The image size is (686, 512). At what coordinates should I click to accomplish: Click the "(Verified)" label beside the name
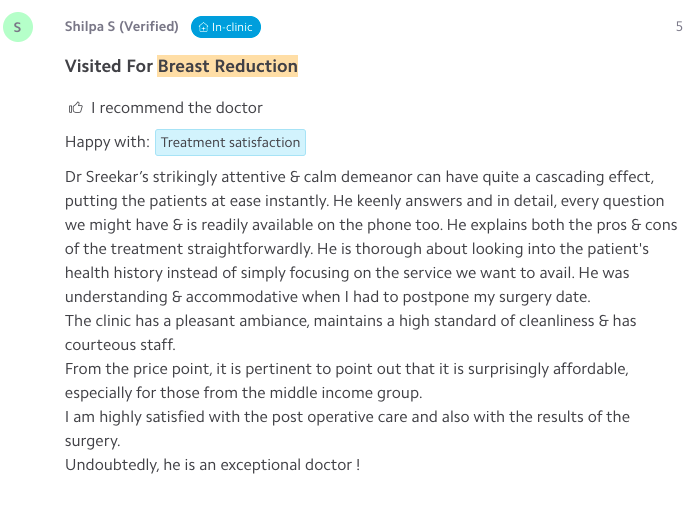[x=149, y=27]
